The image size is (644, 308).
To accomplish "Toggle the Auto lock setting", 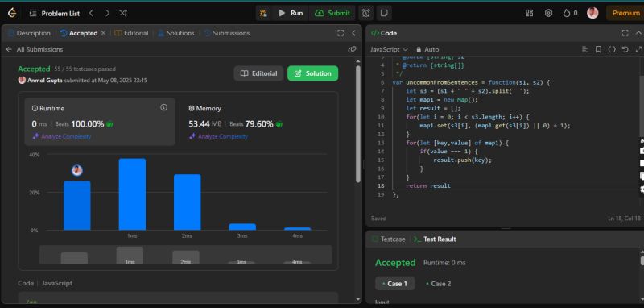I will pos(427,49).
